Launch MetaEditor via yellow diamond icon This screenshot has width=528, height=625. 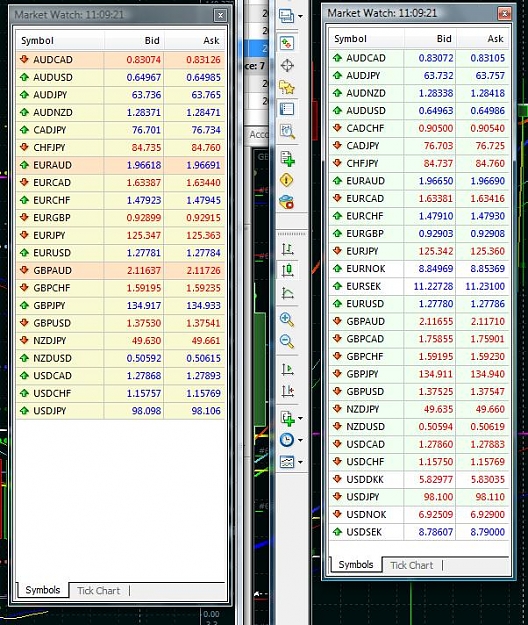[287, 181]
